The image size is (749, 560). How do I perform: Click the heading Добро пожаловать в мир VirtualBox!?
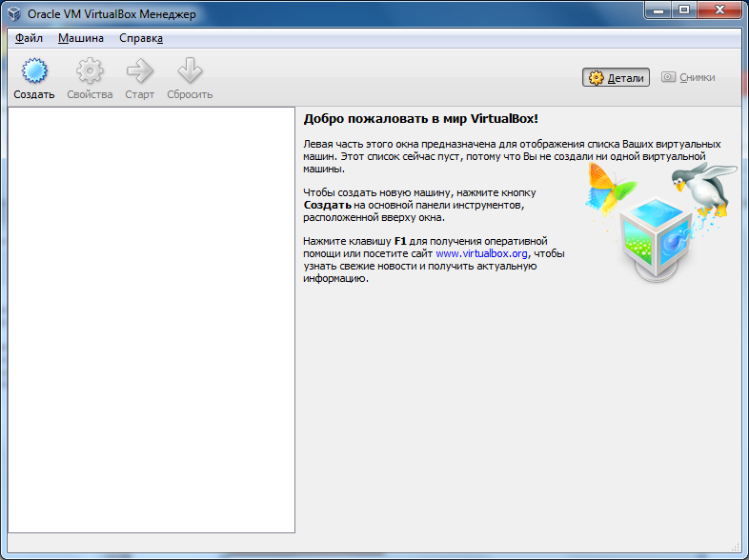(421, 119)
